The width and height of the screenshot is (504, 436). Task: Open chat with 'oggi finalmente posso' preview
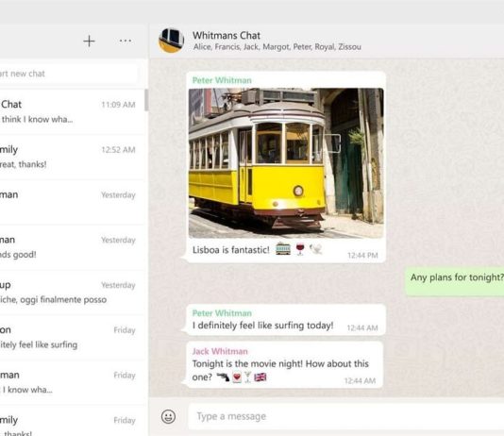tap(72, 292)
